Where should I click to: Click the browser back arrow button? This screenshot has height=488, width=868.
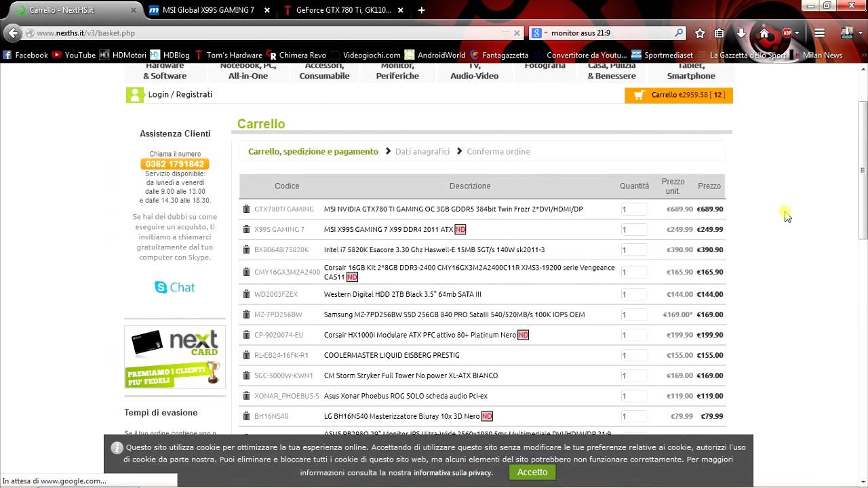point(12,33)
